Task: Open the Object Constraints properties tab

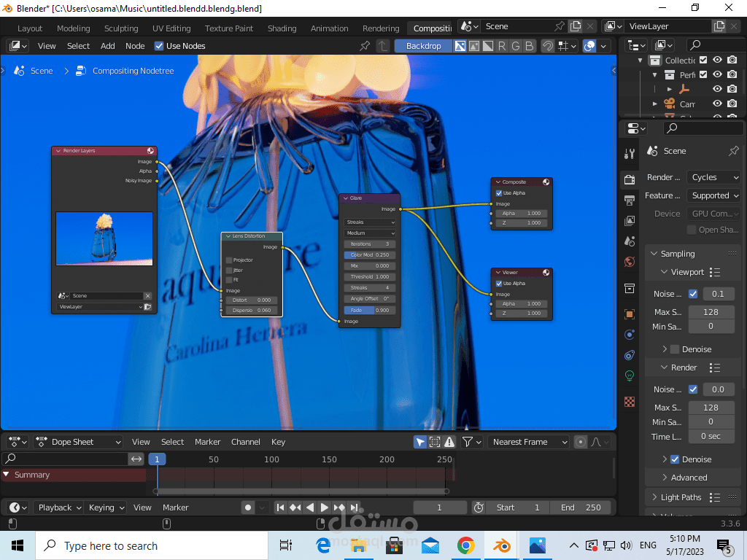Action: point(630,355)
